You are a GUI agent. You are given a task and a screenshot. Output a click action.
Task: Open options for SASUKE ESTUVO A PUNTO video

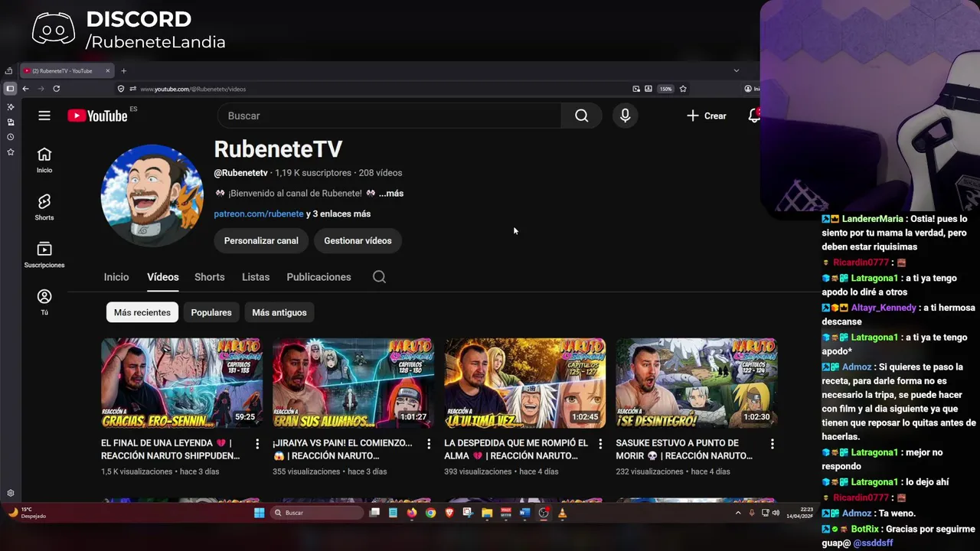(773, 444)
